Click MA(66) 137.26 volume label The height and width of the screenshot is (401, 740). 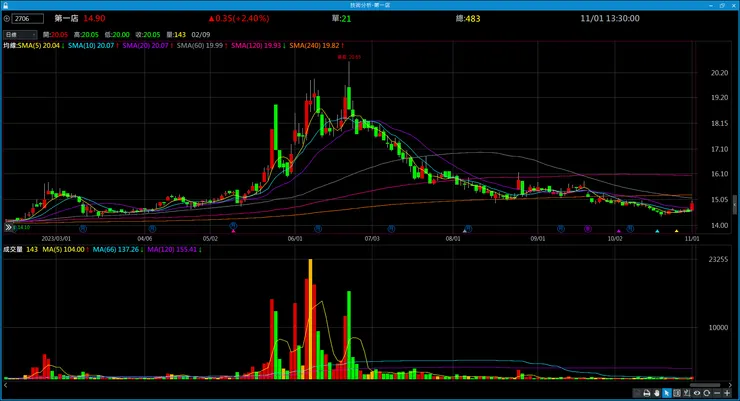(x=118, y=249)
